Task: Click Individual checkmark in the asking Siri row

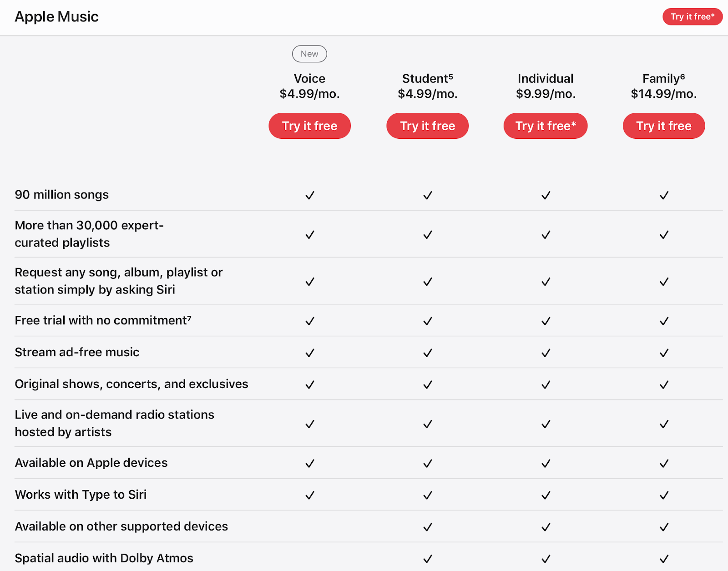Action: coord(546,282)
